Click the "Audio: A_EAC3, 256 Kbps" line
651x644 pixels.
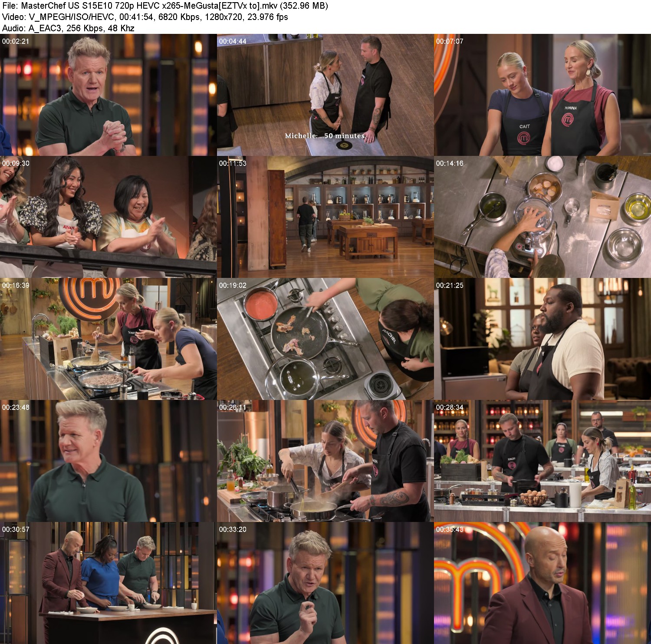[68, 28]
